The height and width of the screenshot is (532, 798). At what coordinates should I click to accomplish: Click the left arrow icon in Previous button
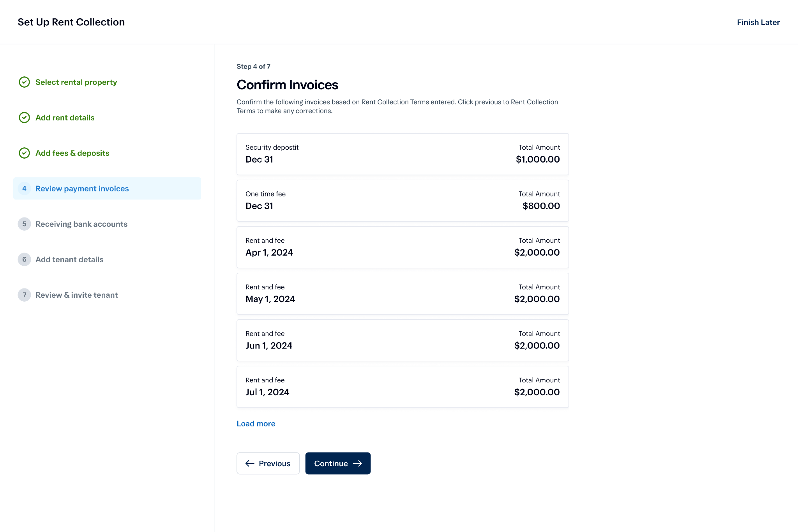250,463
